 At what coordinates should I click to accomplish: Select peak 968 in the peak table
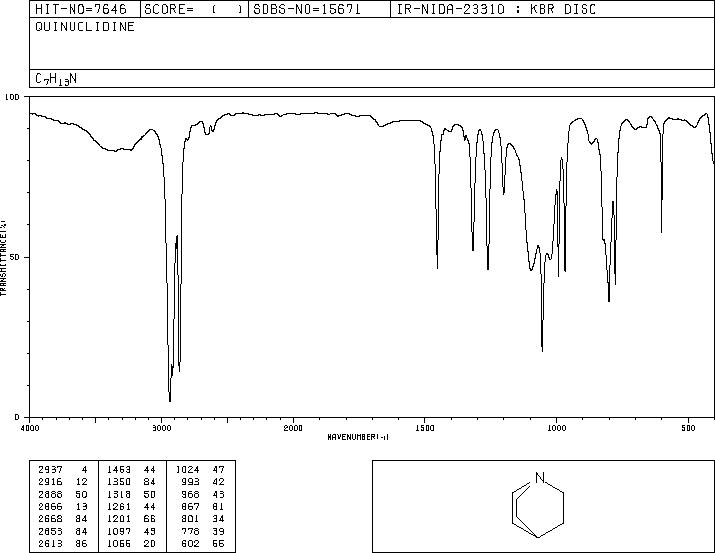pyautogui.click(x=191, y=494)
